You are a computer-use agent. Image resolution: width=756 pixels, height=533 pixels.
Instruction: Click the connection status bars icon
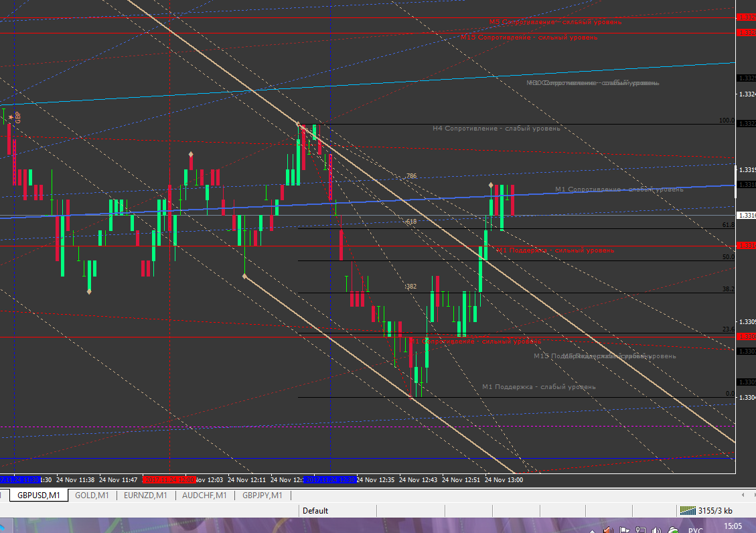tap(688, 510)
